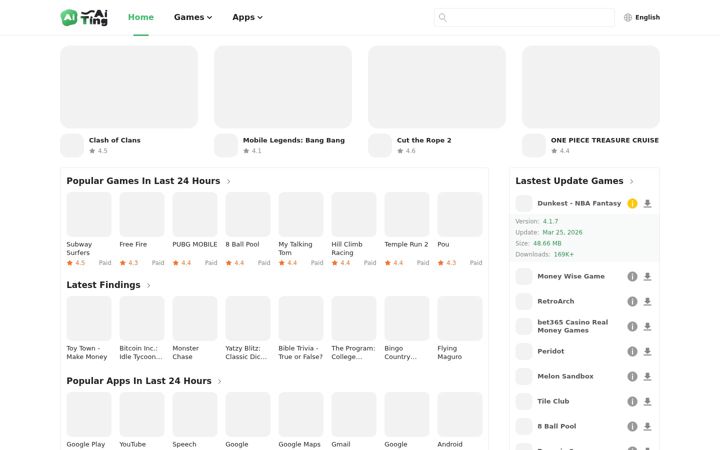Image resolution: width=720 pixels, height=450 pixels.
Task: Focus the search input field
Action: (524, 17)
